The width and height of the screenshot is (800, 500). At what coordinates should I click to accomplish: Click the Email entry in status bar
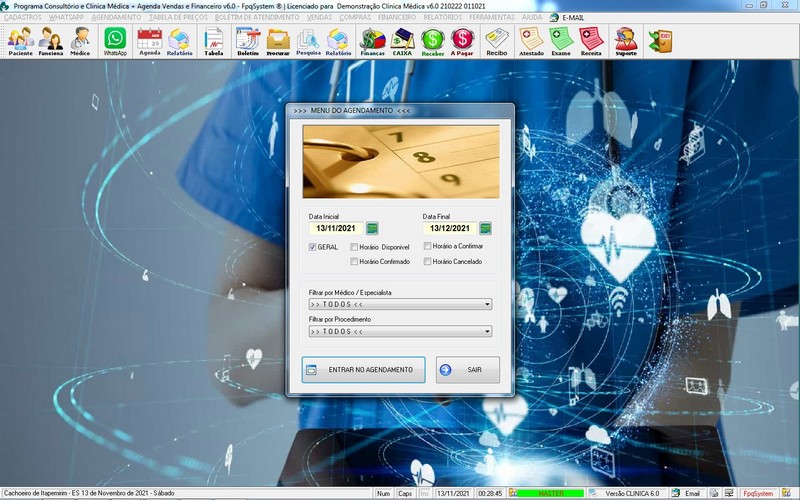692,493
